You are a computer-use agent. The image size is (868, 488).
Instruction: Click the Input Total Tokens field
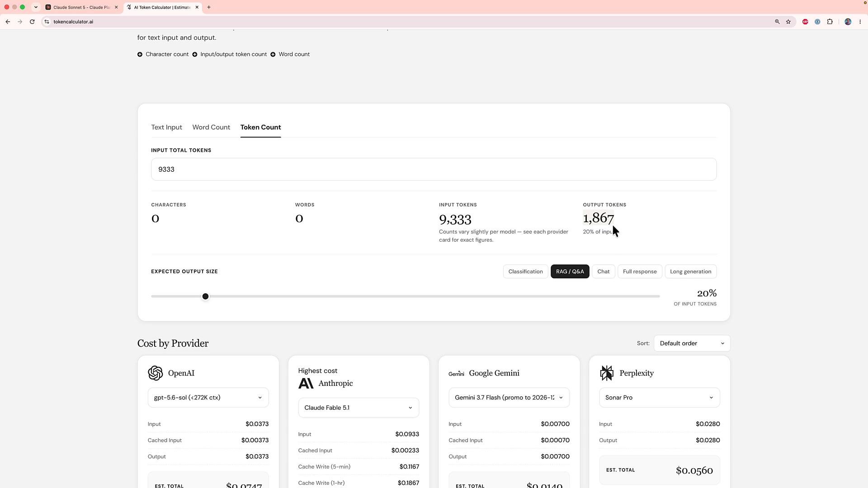coord(434,169)
